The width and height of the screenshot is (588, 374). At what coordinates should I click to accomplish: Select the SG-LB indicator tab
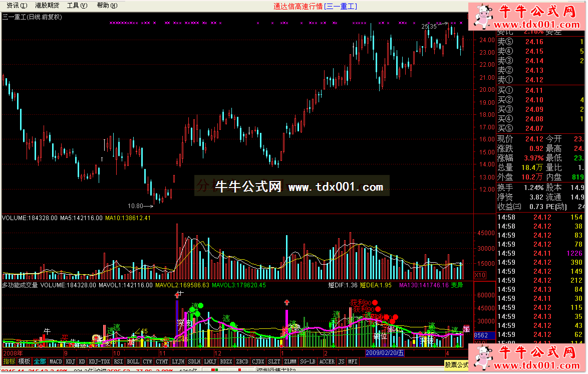pyautogui.click(x=308, y=361)
